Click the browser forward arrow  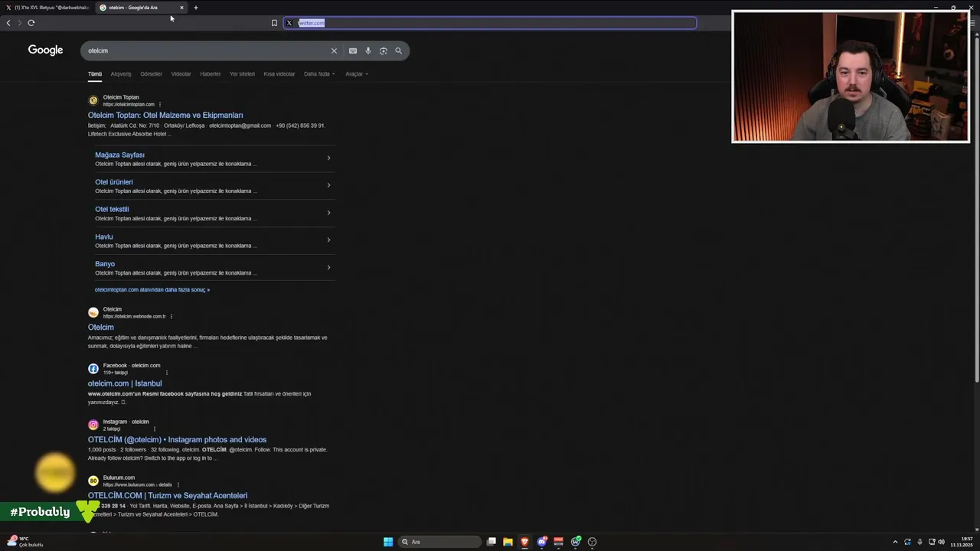[x=19, y=23]
